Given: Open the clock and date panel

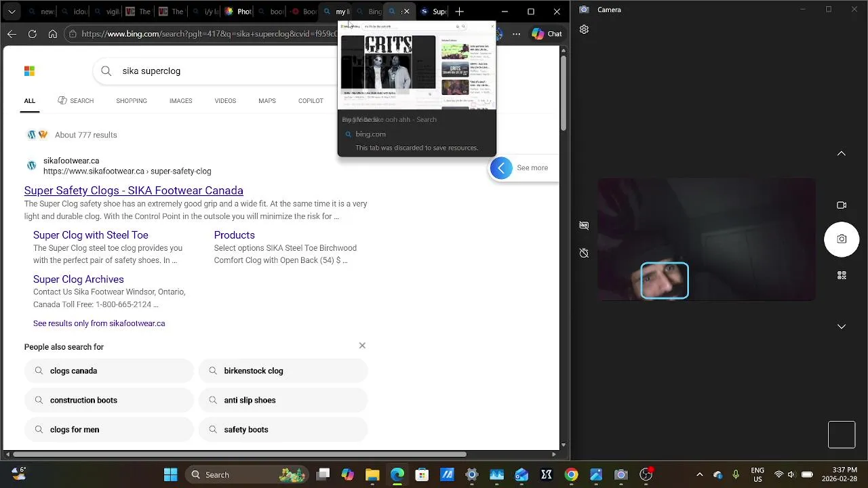Looking at the screenshot, I should click(838, 474).
